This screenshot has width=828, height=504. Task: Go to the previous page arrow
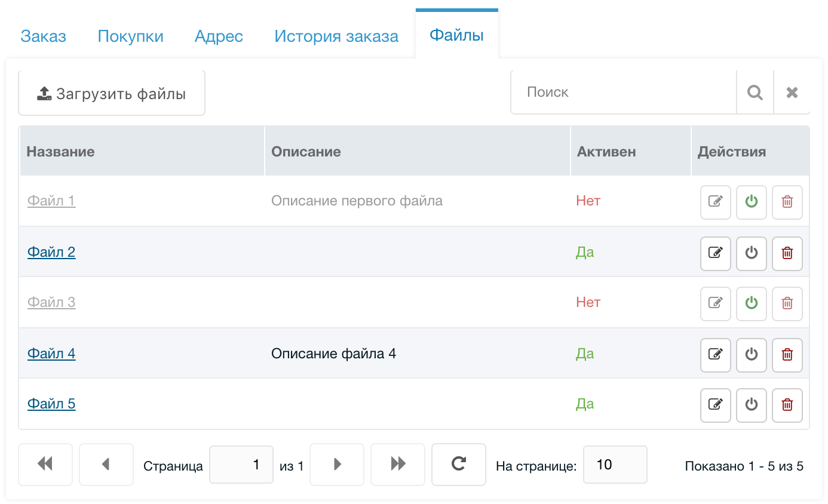tap(106, 464)
